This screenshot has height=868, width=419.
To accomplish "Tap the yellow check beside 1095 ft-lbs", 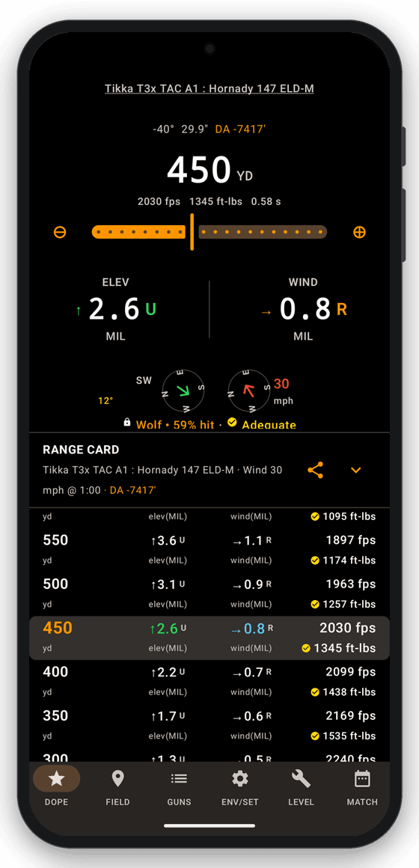I will click(x=315, y=516).
